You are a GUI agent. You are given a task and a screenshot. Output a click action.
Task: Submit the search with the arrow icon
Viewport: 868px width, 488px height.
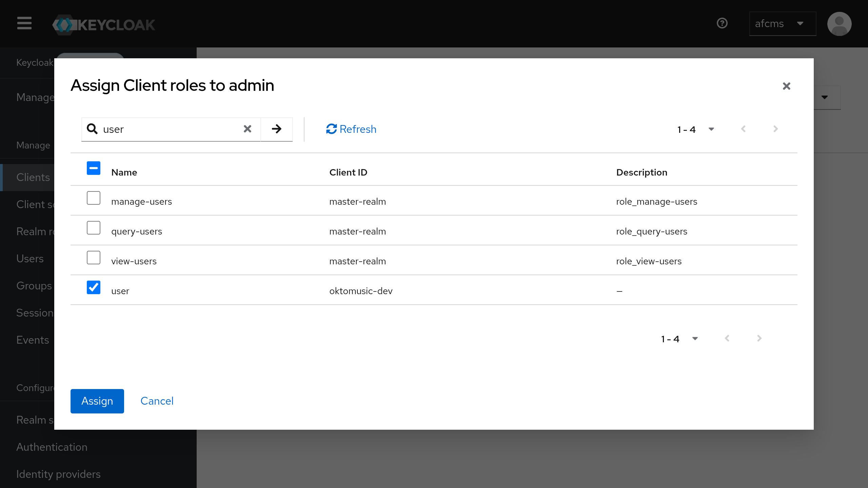coord(276,129)
